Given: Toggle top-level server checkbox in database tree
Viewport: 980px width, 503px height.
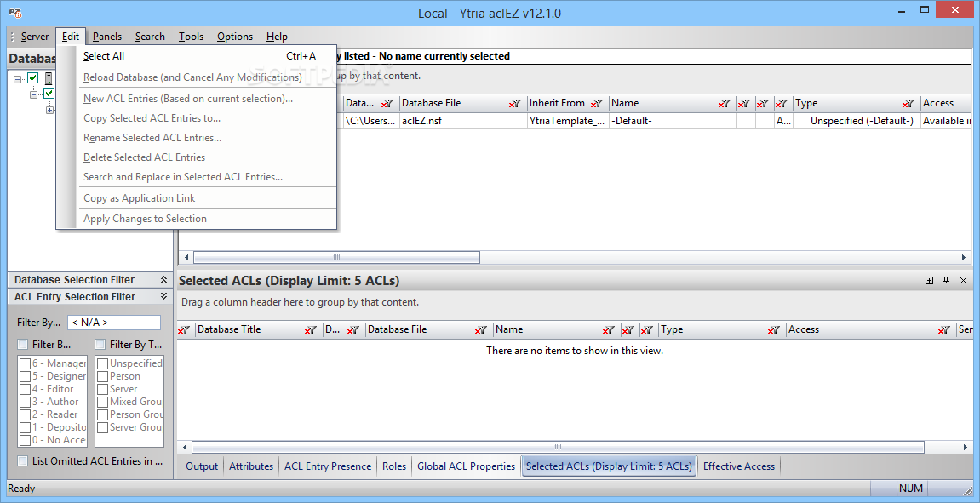Looking at the screenshot, I should click(x=33, y=79).
